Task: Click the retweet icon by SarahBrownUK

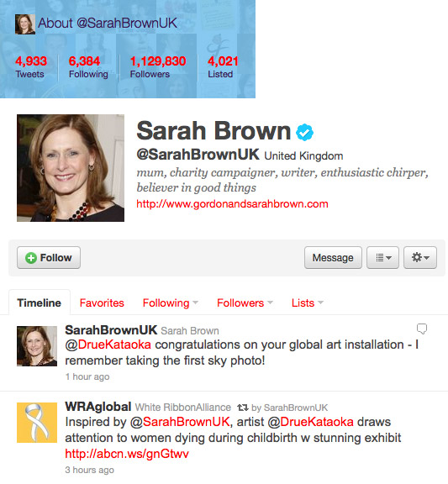Action: coord(243,408)
